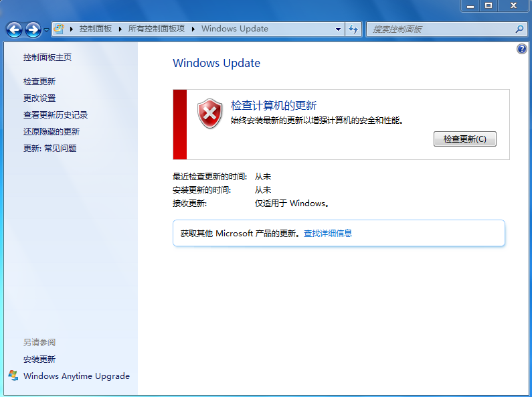Open the address bar history dropdown
Screen dimensions: 532x397
338,29
